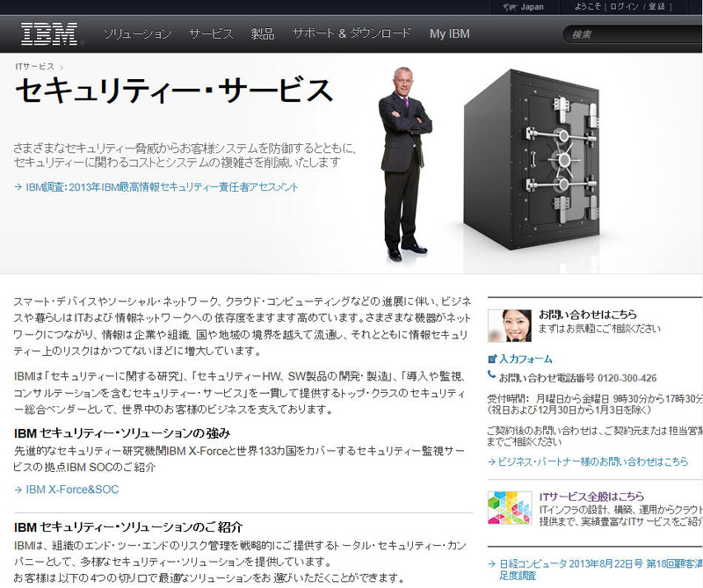Viewport: 703px width, 588px height.
Task: Open the サポート & ダウンロード menu
Action: [x=351, y=34]
